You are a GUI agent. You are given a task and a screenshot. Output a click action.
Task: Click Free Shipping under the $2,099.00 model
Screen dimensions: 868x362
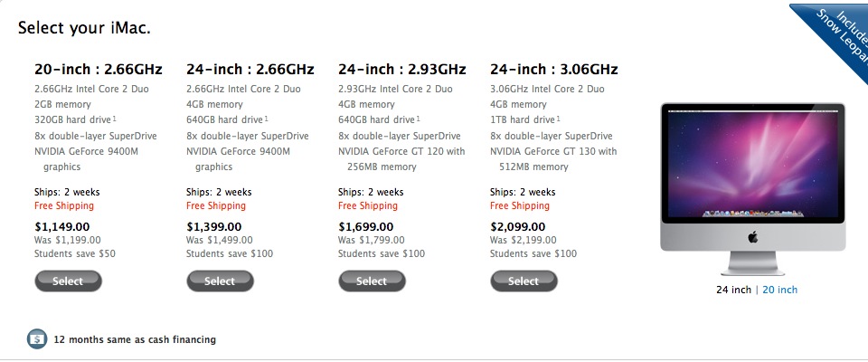[x=520, y=205]
